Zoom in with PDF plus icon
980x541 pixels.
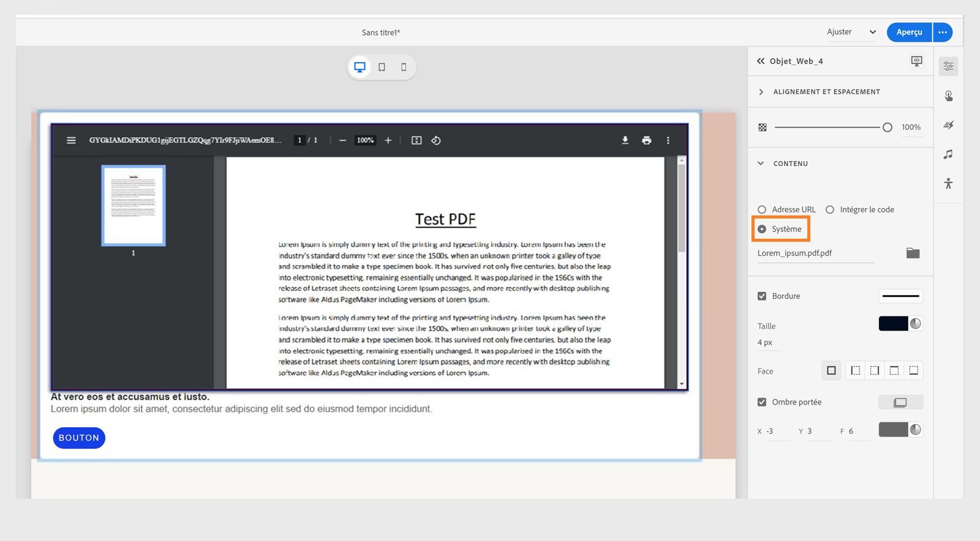[388, 140]
